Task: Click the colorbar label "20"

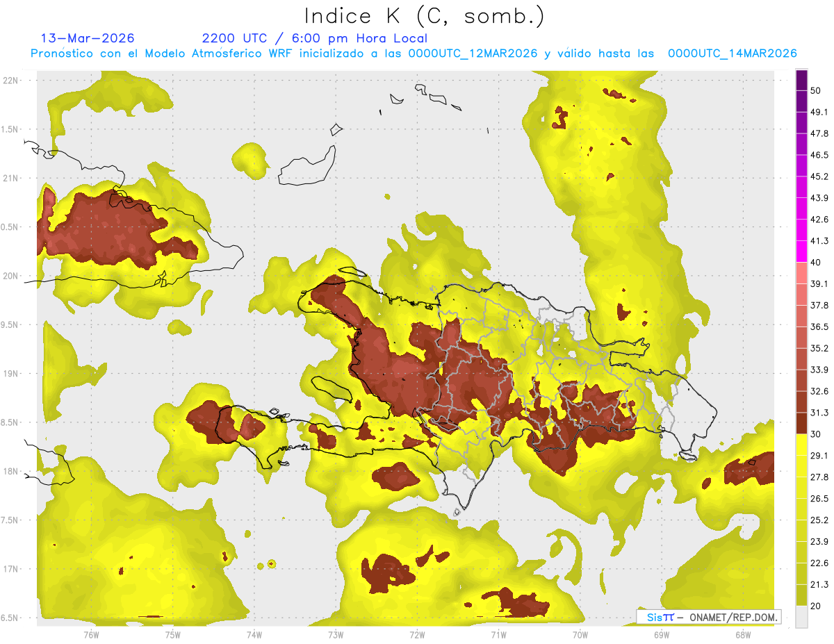Action: 817,606
